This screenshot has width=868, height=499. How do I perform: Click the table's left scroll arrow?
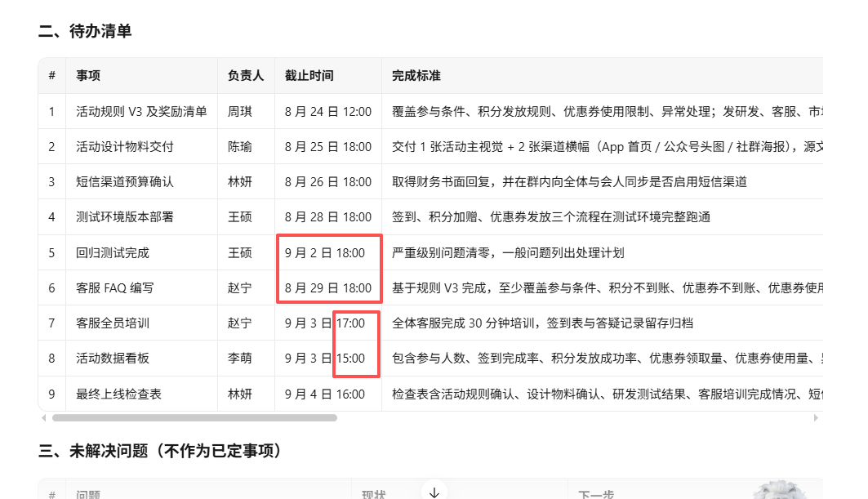click(x=44, y=418)
